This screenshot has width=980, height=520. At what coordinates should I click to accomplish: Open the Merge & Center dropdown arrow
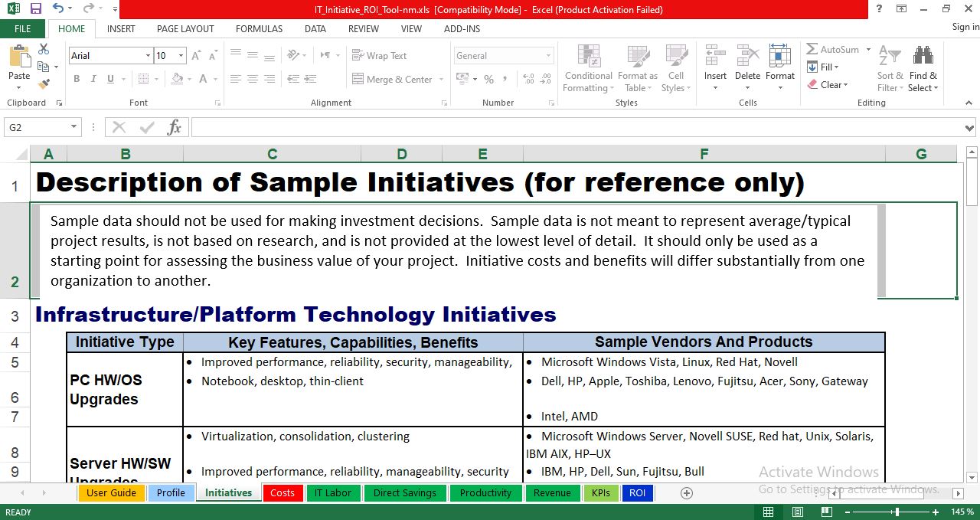pos(440,79)
